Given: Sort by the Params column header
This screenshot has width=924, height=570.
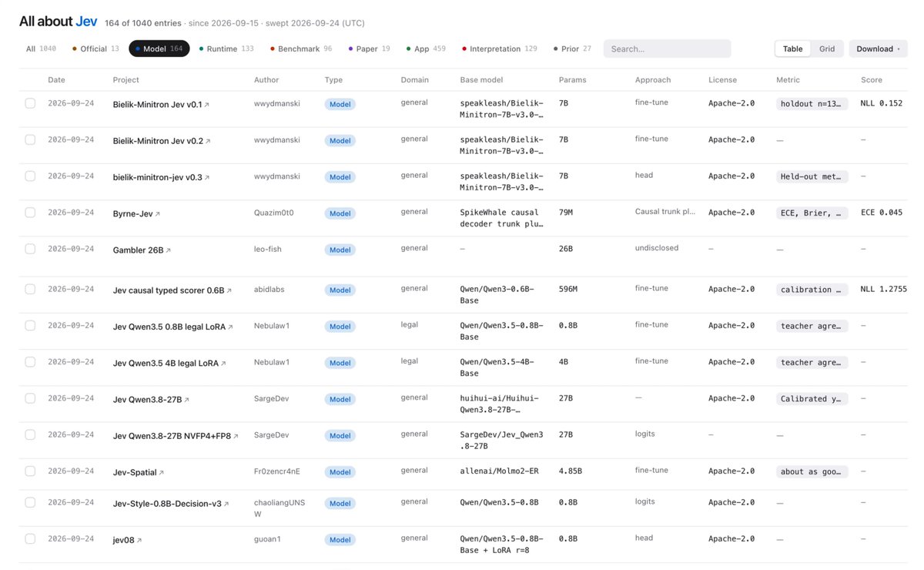Looking at the screenshot, I should pyautogui.click(x=571, y=79).
